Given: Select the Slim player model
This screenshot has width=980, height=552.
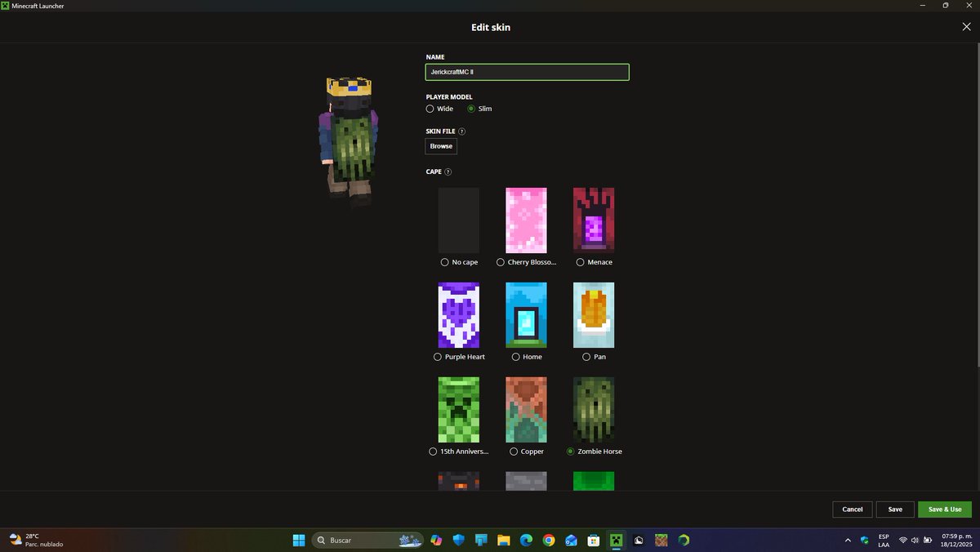Looking at the screenshot, I should [471, 109].
